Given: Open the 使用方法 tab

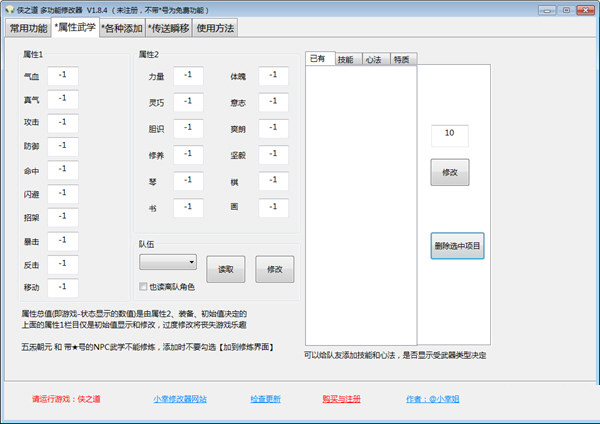Looking at the screenshot, I should click(215, 28).
